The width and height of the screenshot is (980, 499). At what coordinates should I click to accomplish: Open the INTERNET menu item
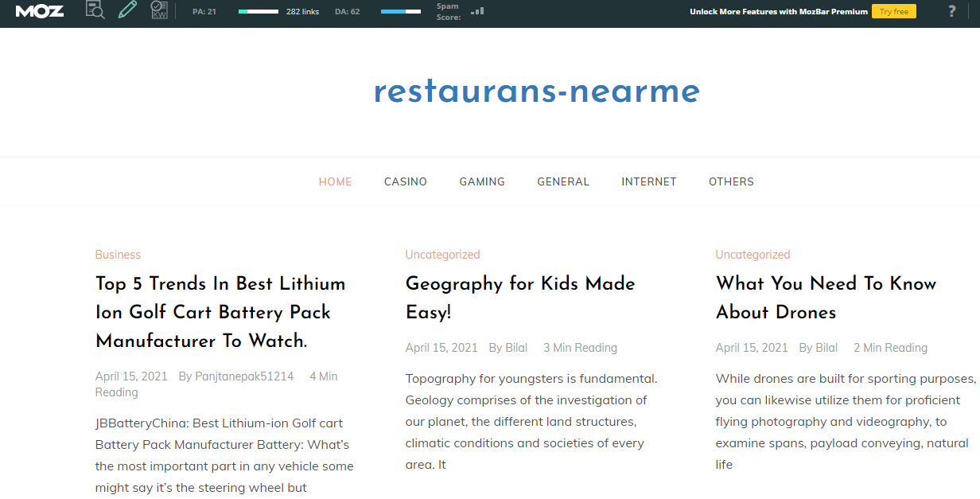coord(649,181)
